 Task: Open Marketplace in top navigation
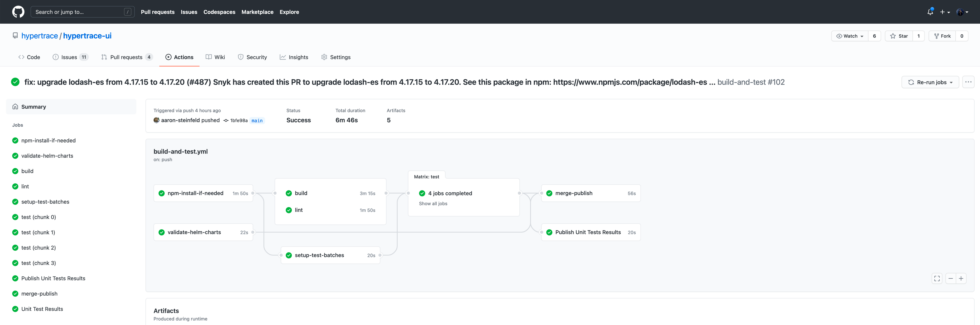click(257, 12)
